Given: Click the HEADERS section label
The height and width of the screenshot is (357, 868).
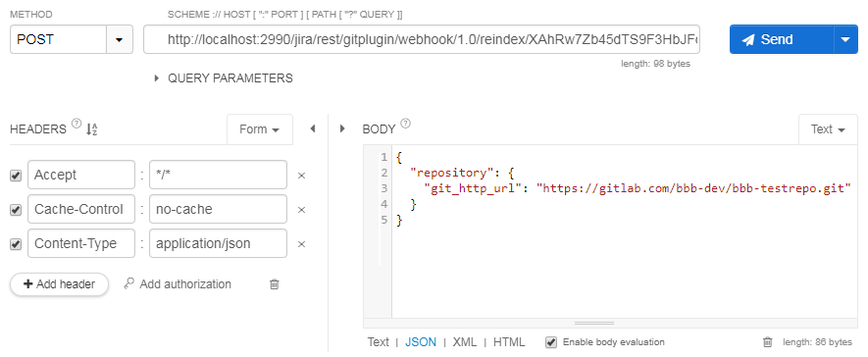Looking at the screenshot, I should (38, 129).
